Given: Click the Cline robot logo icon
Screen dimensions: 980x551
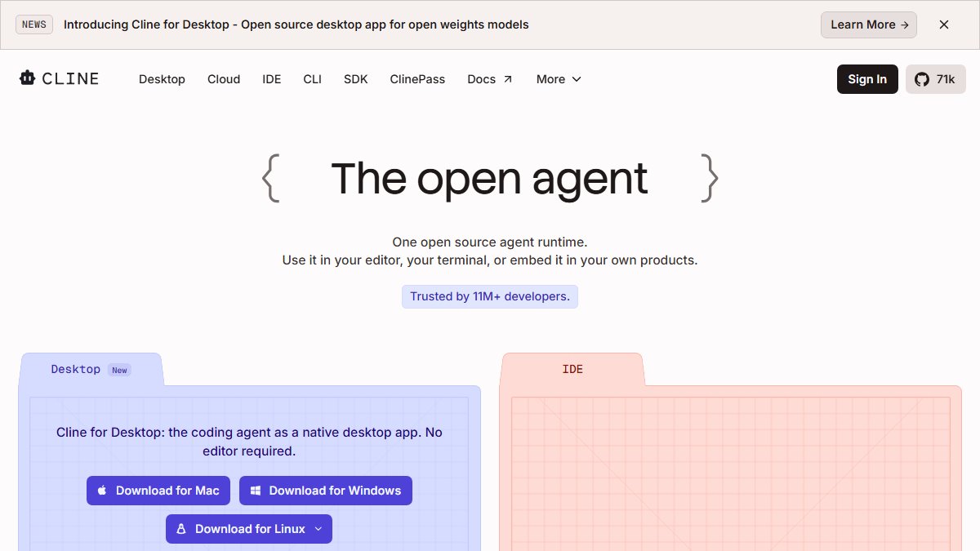Looking at the screenshot, I should click(x=28, y=78).
